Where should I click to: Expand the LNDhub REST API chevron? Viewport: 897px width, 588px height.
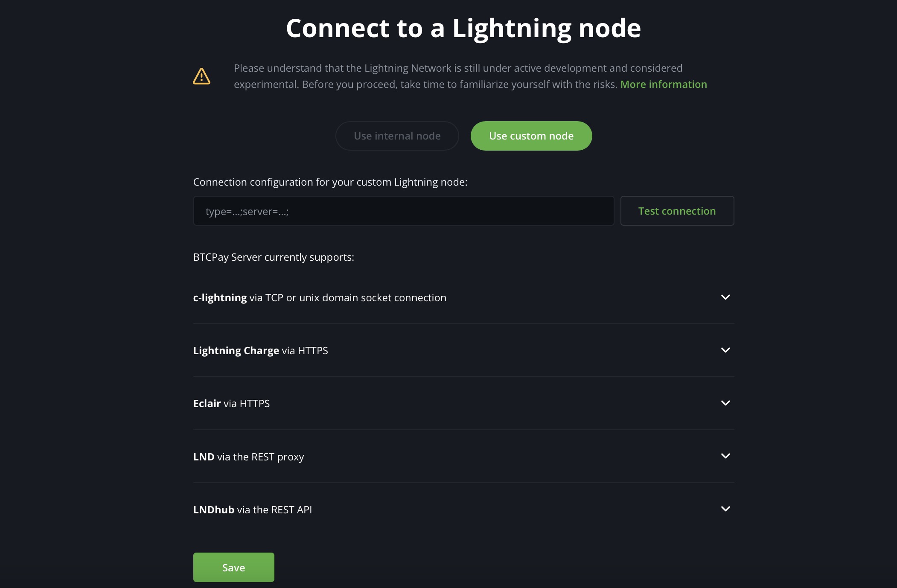click(726, 509)
